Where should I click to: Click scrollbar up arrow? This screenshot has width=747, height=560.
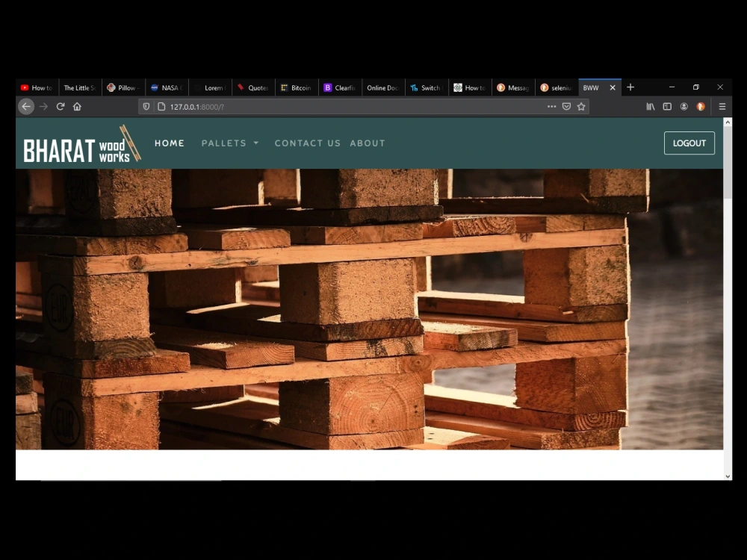click(728, 122)
